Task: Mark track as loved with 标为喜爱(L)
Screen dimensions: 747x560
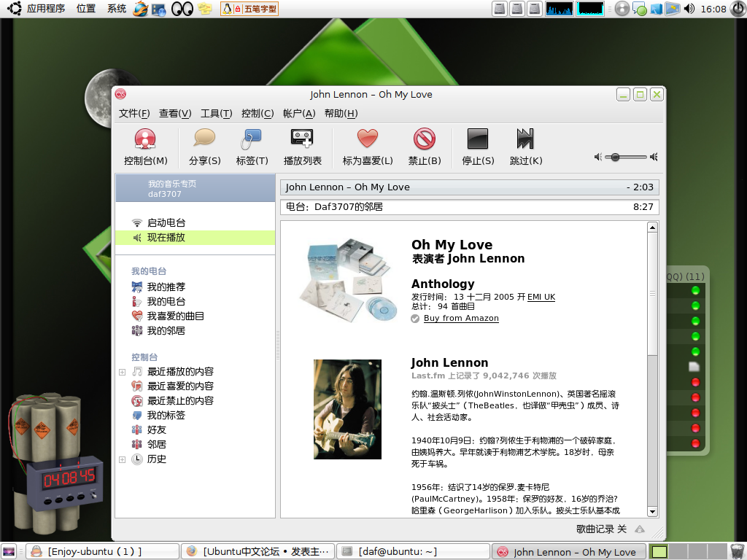Action: [x=368, y=147]
